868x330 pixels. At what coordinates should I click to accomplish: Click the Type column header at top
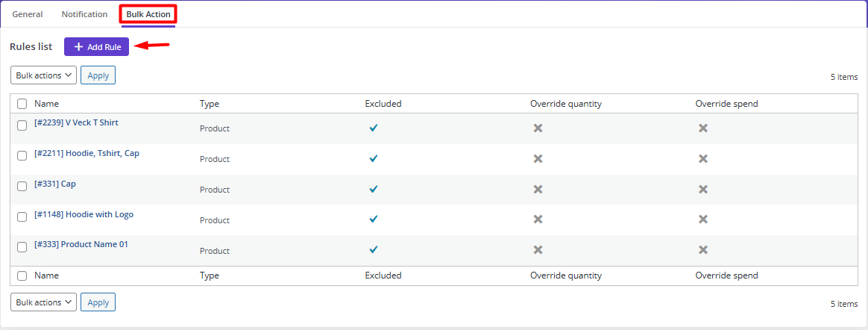210,104
